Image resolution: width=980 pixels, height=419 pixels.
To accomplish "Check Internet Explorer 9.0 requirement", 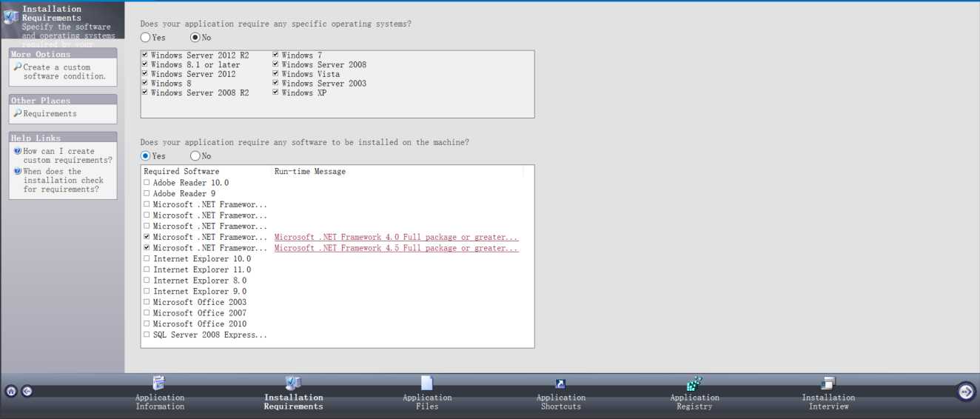I will click(147, 292).
